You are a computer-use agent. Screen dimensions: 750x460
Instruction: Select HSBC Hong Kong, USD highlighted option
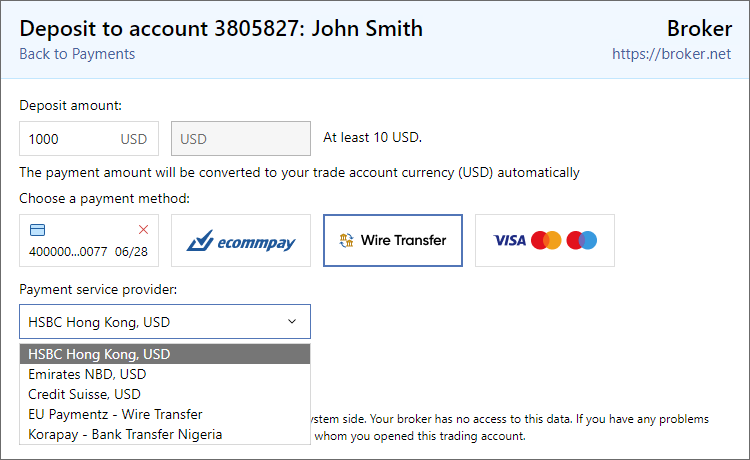coord(165,354)
